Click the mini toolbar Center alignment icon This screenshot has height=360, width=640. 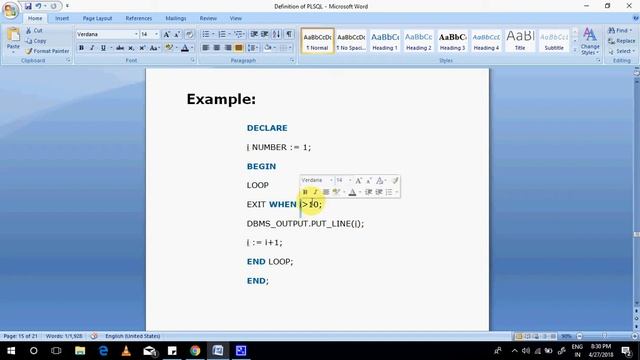coord(326,192)
